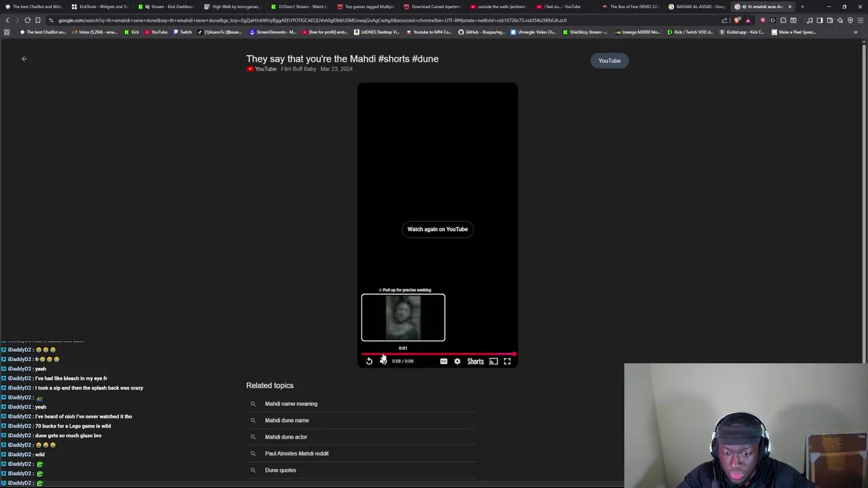Open the (1)AsanoTv TikTok bookmark
This screenshot has height=488, width=868.
(220, 32)
